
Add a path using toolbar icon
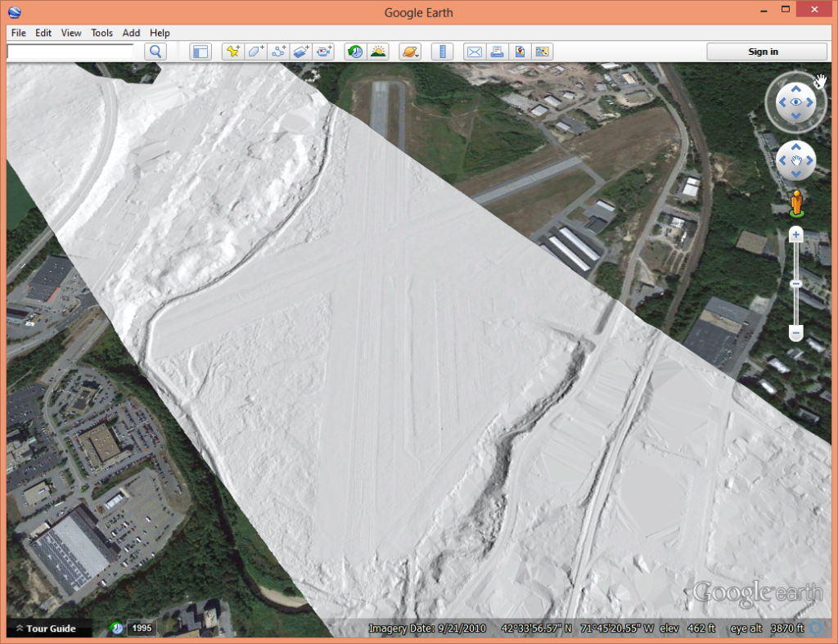[279, 52]
